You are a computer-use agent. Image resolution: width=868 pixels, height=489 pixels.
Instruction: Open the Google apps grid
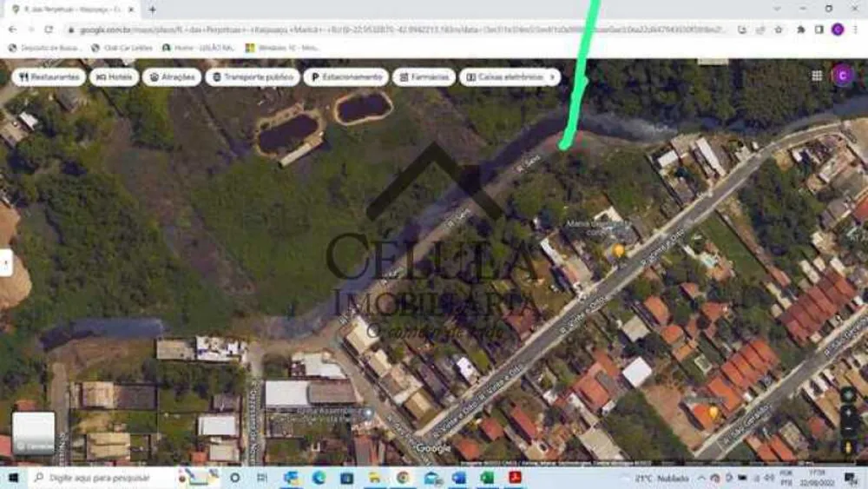tap(817, 76)
